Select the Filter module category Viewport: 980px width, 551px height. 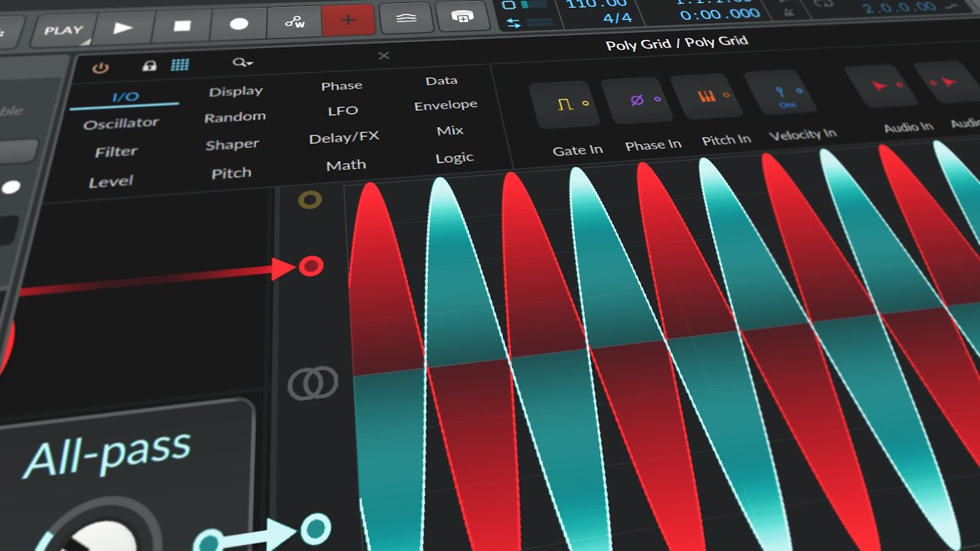[x=116, y=152]
